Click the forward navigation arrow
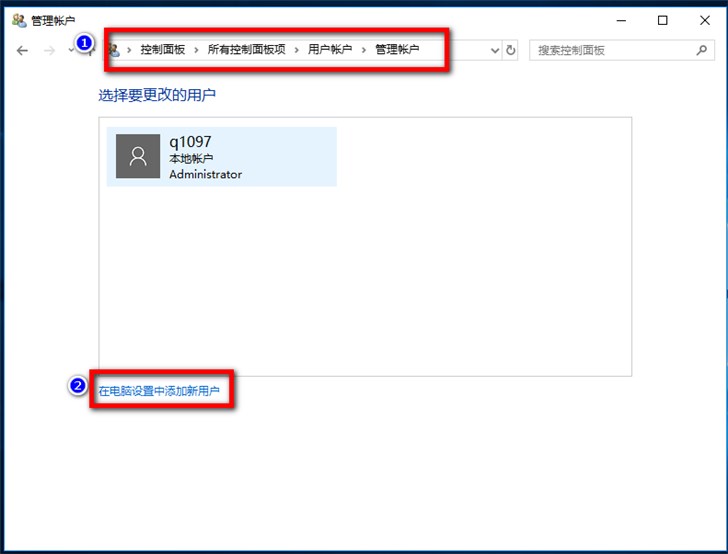This screenshot has height=554, width=728. pos(49,50)
